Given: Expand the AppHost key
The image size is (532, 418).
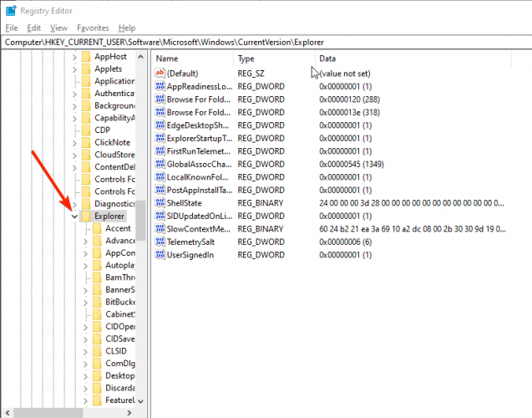Looking at the screenshot, I should [x=74, y=58].
